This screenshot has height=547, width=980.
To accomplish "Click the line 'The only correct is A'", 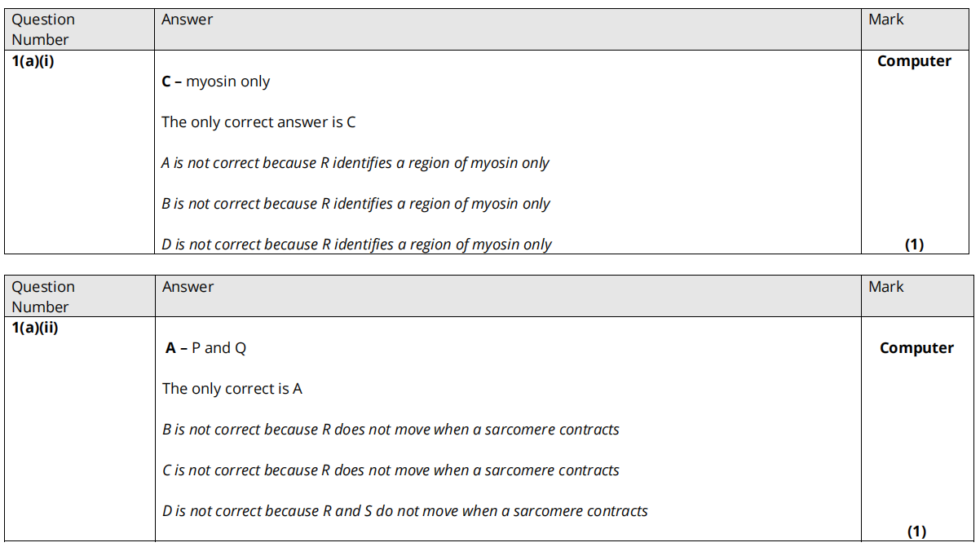I will 232,389.
